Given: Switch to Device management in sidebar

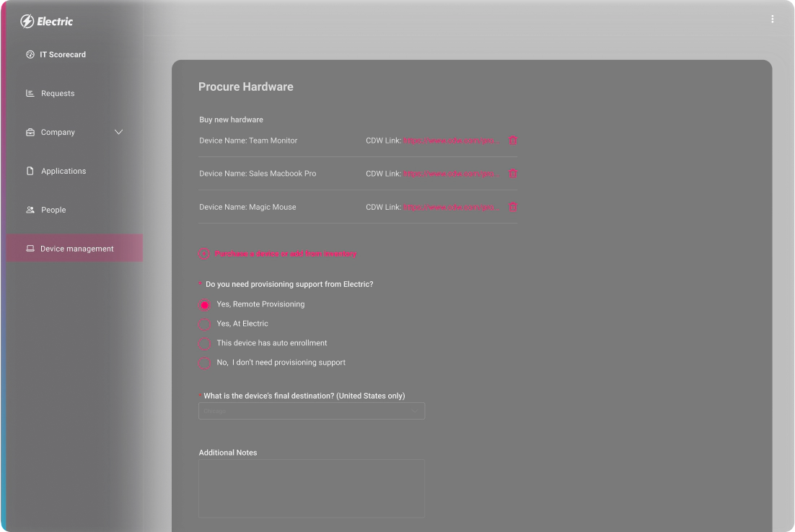Looking at the screenshot, I should tap(77, 248).
